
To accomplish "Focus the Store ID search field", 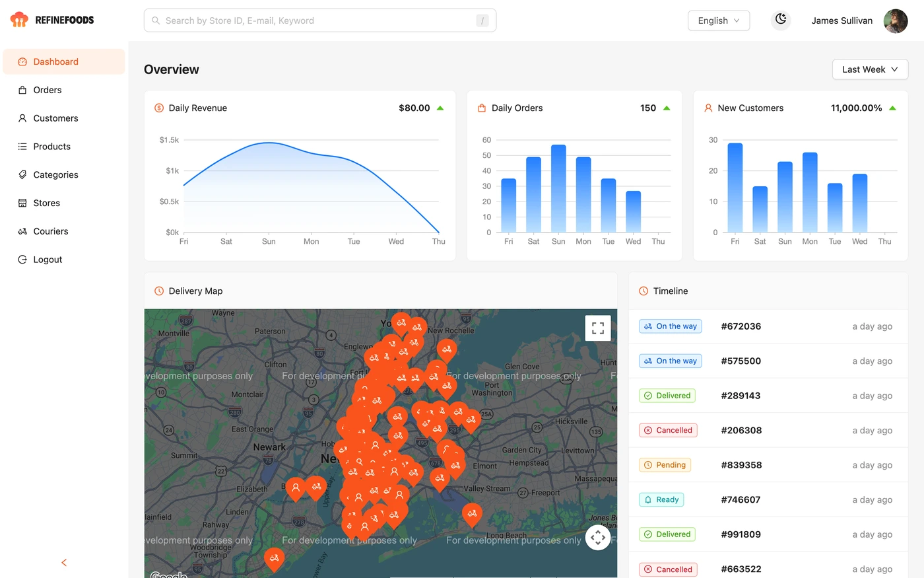I will pos(320,20).
